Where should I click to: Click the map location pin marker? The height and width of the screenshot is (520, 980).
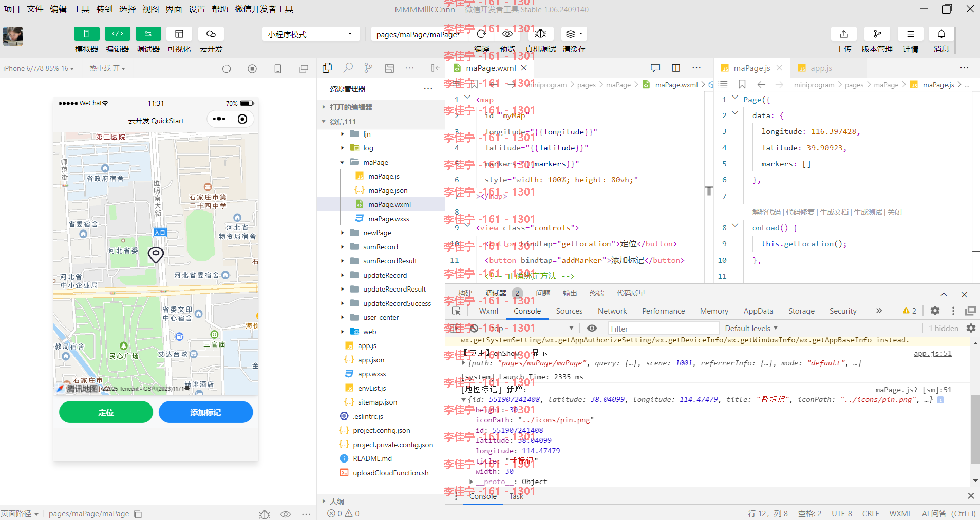click(156, 255)
